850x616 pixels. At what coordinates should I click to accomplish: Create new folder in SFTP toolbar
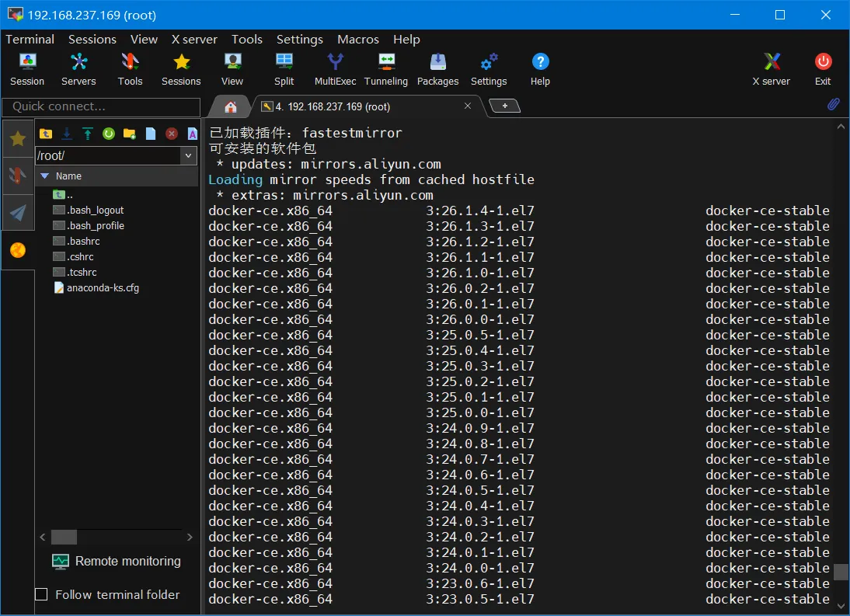tap(130, 134)
